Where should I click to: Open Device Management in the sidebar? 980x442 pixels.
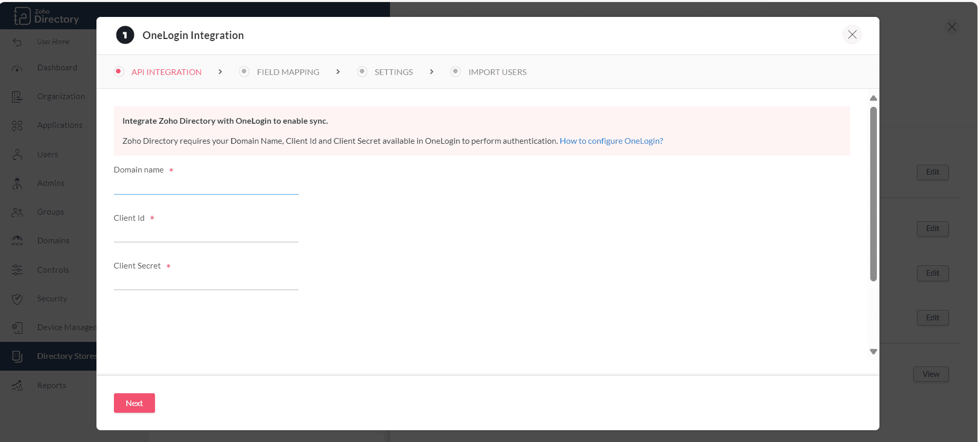pos(67,328)
